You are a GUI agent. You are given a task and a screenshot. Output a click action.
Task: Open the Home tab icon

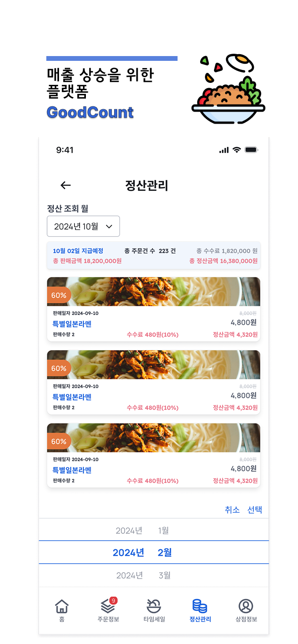62,606
